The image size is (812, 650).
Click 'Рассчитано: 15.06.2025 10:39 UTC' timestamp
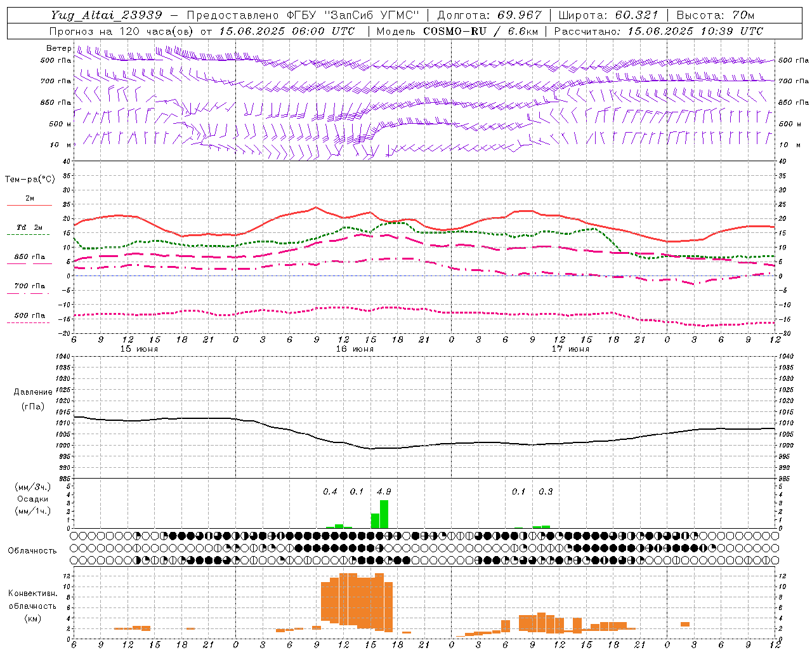(x=658, y=31)
